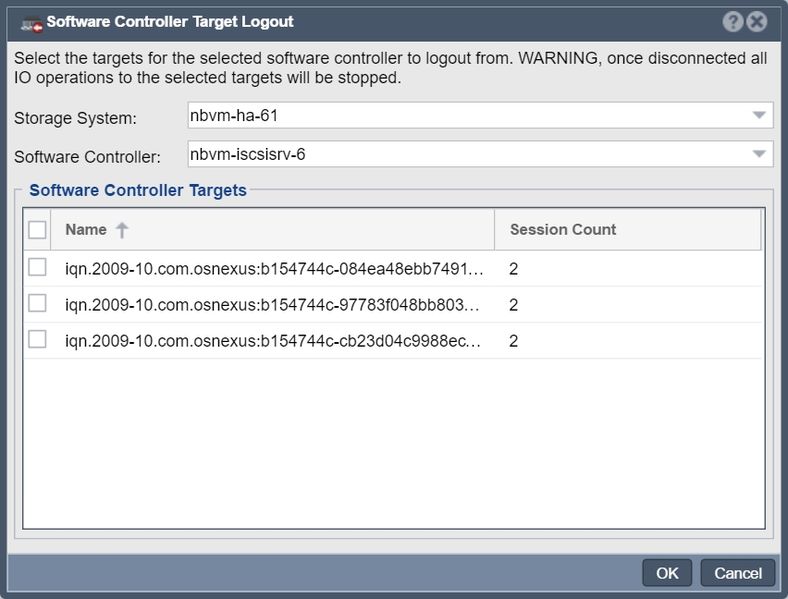788x599 pixels.
Task: Dismiss the dialog with Cancel button
Action: (x=738, y=573)
